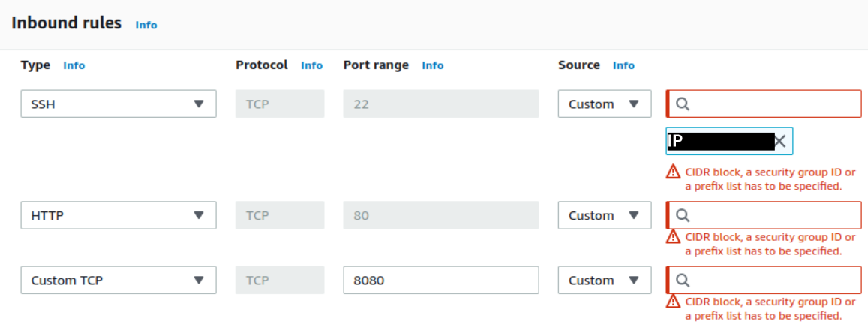Remove the IP tag with the X icon
The width and height of the screenshot is (868, 330).
(780, 141)
